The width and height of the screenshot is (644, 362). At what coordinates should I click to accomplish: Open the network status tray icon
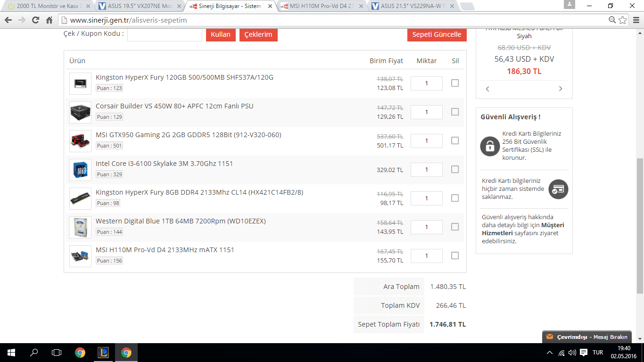(x=561, y=353)
